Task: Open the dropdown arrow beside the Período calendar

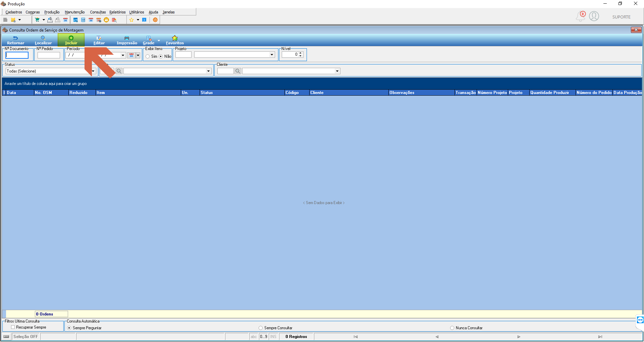Action: [138, 55]
